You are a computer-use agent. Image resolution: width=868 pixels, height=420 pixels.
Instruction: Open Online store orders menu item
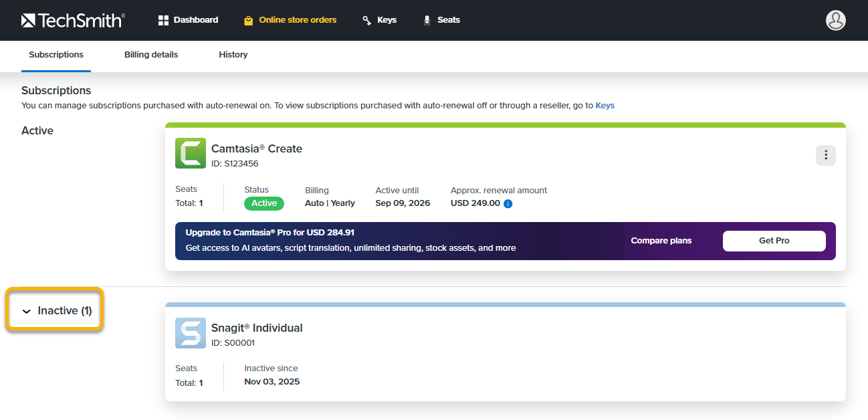[x=298, y=20]
